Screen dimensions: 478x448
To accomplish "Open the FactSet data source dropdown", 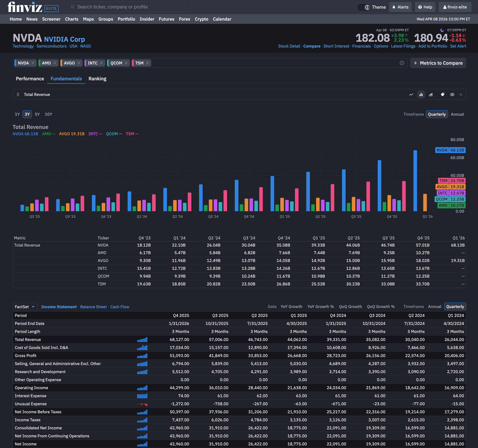I will pos(25,307).
